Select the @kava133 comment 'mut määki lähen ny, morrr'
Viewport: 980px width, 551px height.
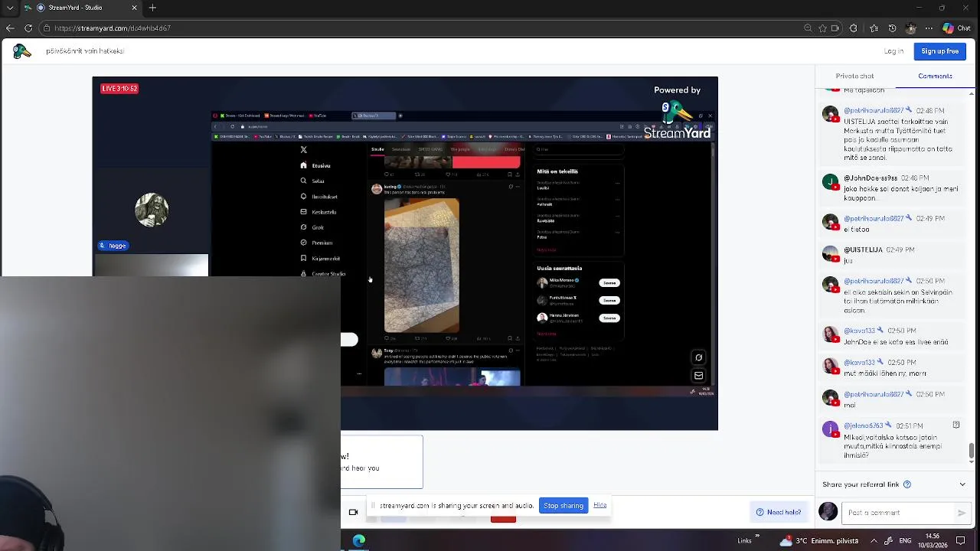[x=892, y=367]
